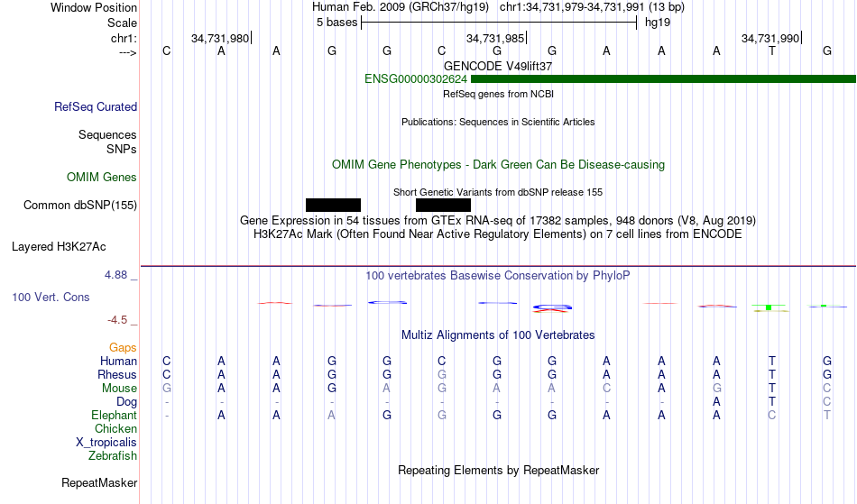The image size is (857, 504).
Task: Click the Sequences label in left column
Action: pos(107,135)
